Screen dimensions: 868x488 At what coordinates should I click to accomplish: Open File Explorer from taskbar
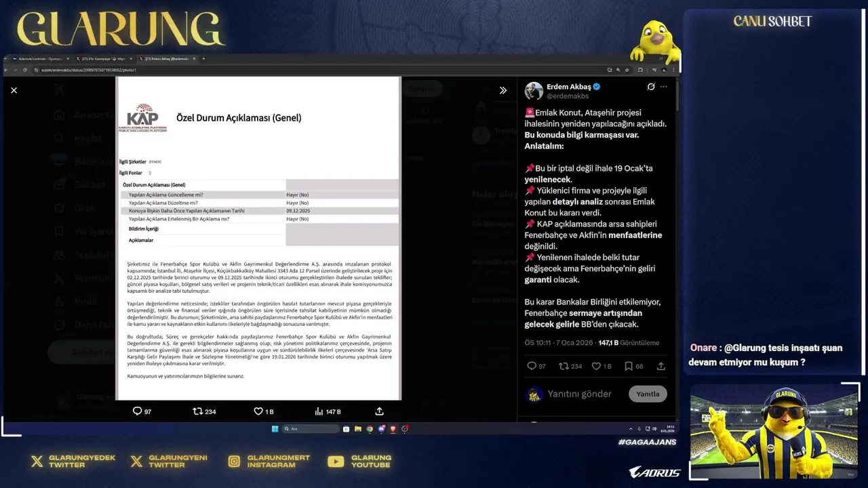click(358, 428)
